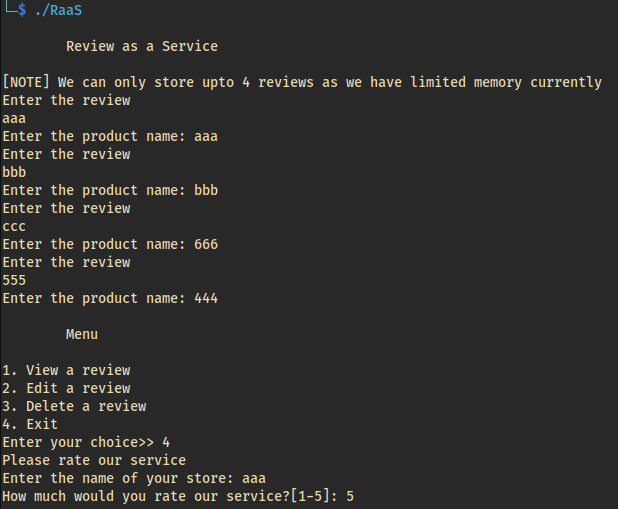Click the Review as a Service title
Screen dimensions: 618x509
click(142, 46)
